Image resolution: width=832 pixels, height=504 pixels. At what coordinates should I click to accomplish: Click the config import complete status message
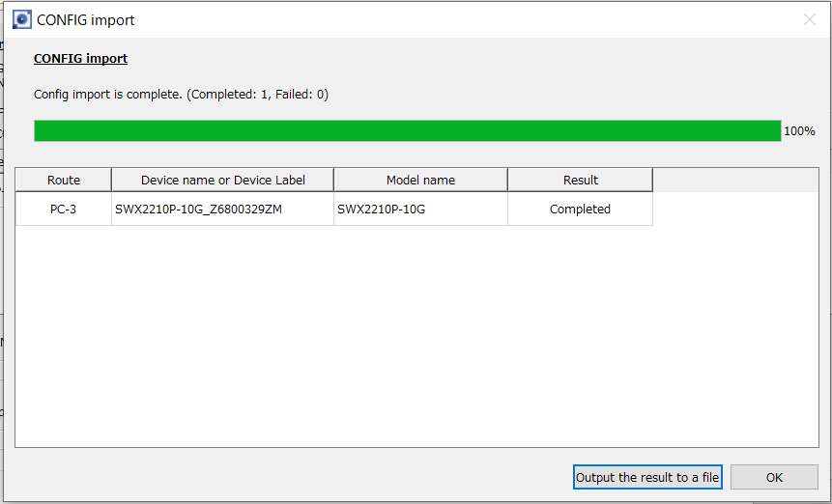[181, 95]
